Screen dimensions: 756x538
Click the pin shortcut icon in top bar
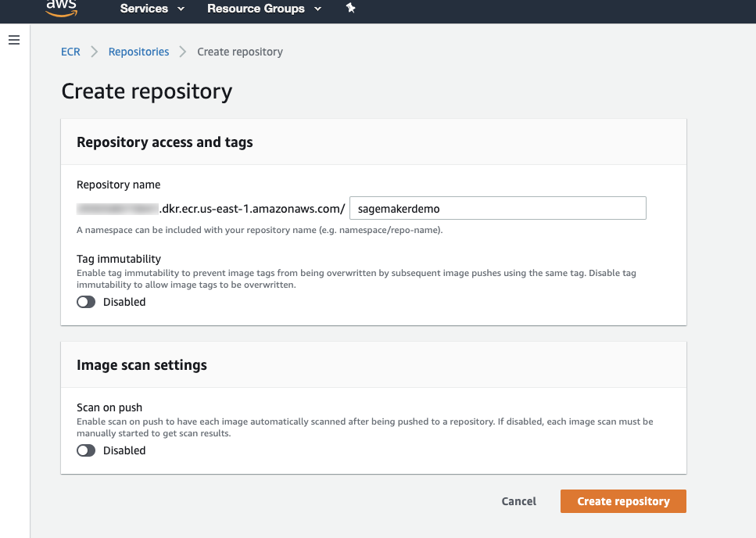coord(351,9)
